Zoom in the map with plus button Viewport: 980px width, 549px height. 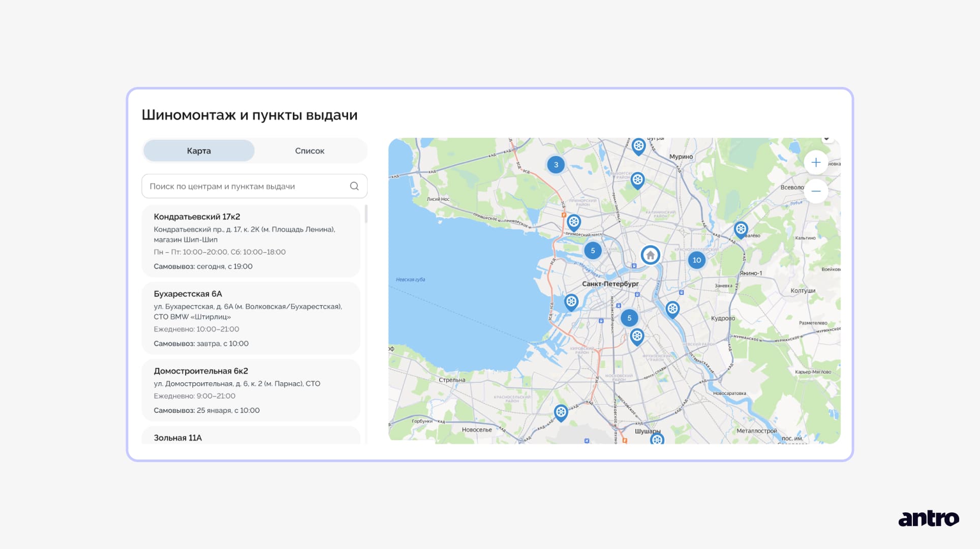coord(816,163)
